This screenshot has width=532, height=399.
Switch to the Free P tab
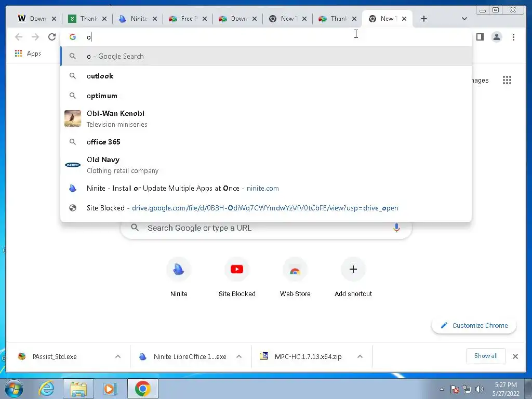coord(183,19)
